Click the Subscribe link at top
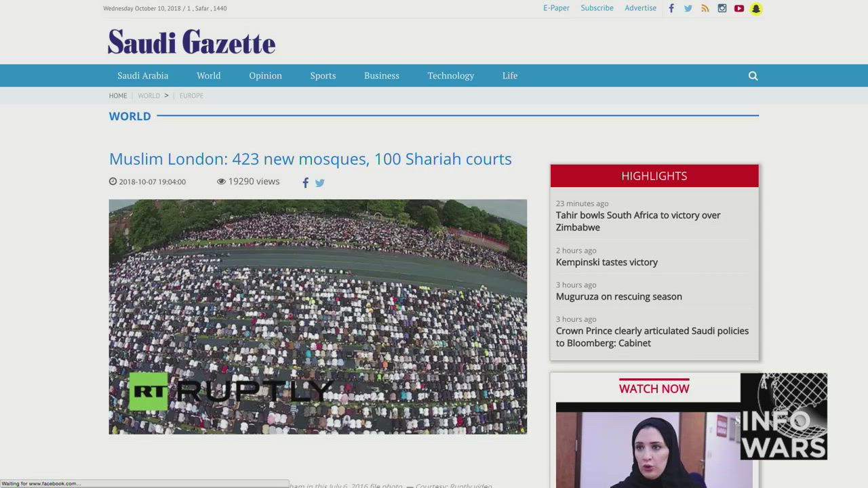This screenshot has height=488, width=868. tap(597, 8)
